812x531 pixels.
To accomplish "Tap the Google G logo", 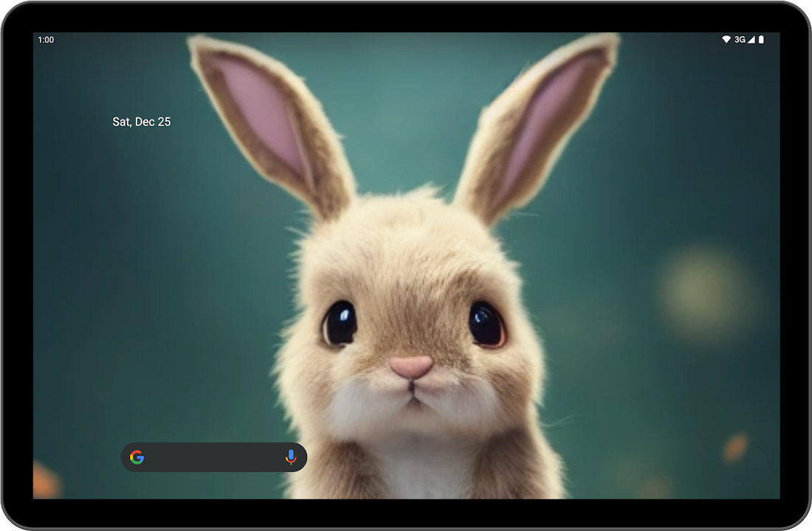I will (x=137, y=457).
